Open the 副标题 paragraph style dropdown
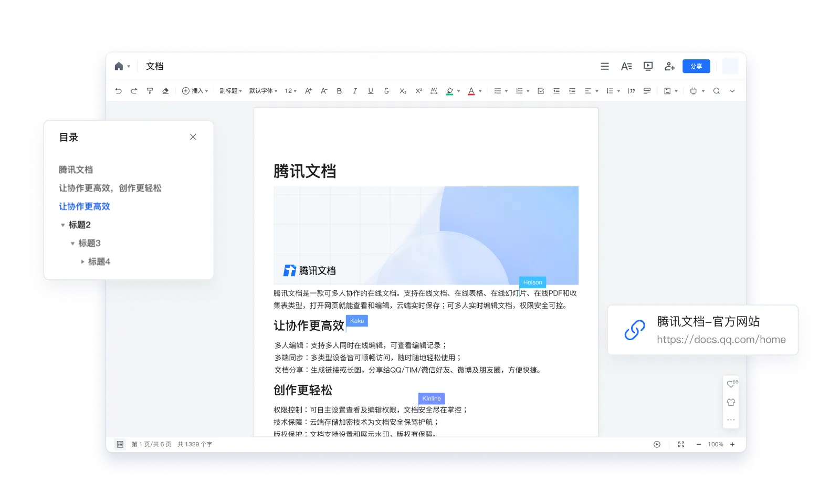 pos(230,91)
